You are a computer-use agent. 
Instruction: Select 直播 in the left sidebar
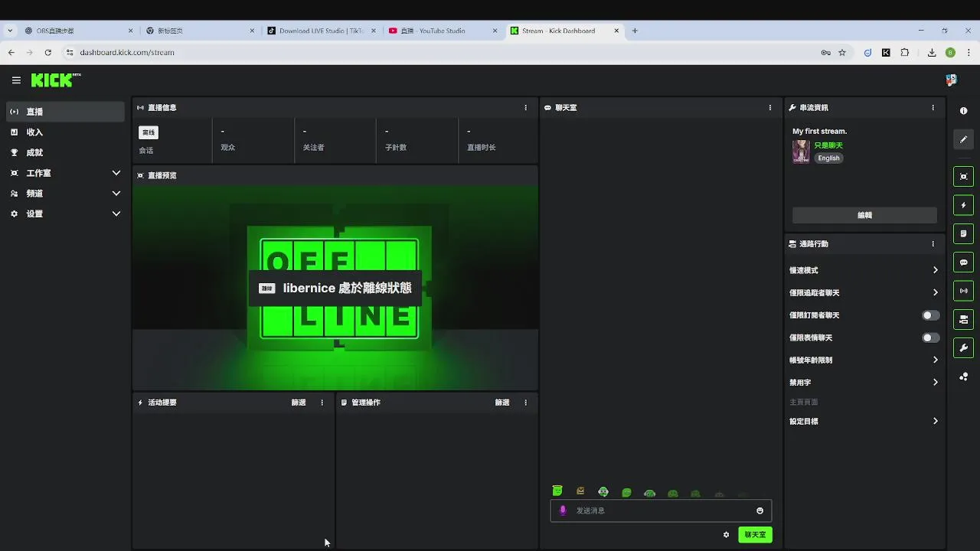pos(65,112)
